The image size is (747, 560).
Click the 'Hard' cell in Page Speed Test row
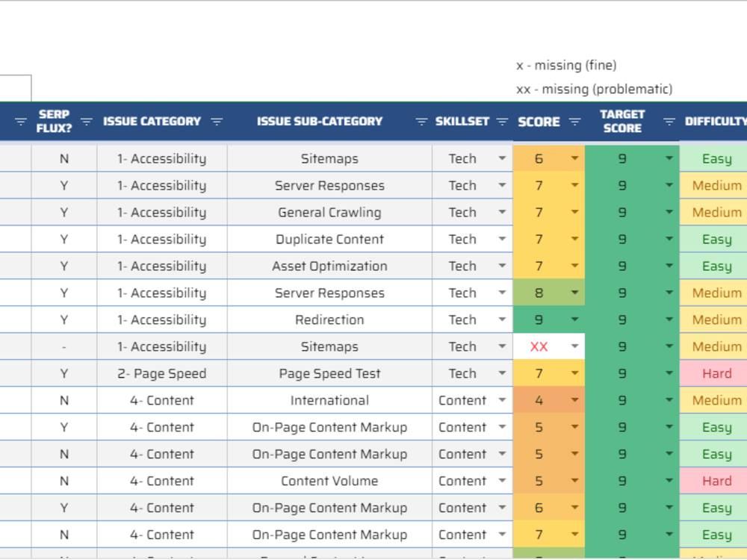[x=713, y=374]
